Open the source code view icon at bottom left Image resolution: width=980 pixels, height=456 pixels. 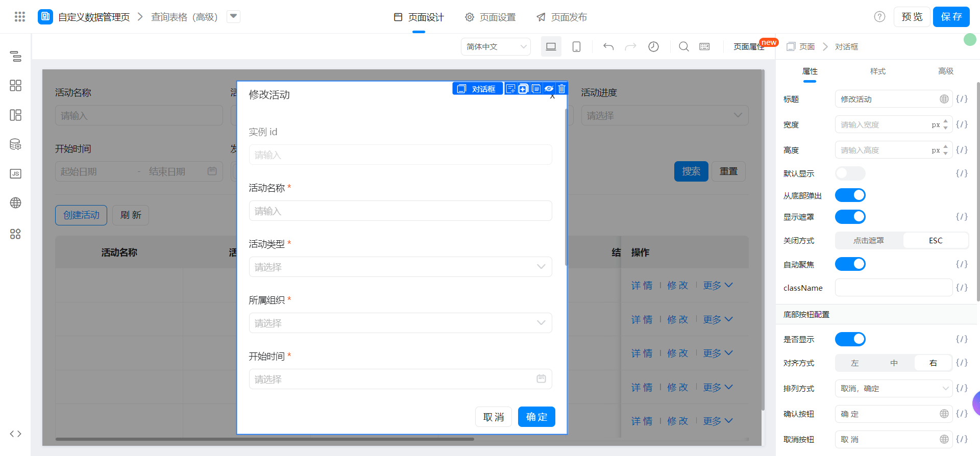pyautogui.click(x=16, y=434)
